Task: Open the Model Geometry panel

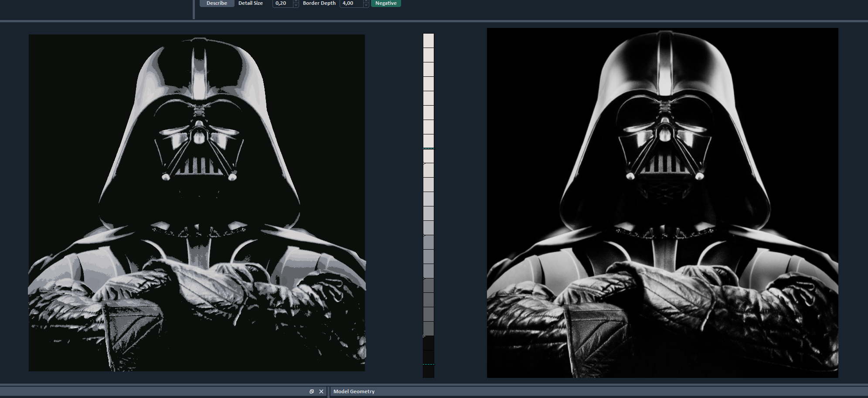Action: [x=354, y=391]
